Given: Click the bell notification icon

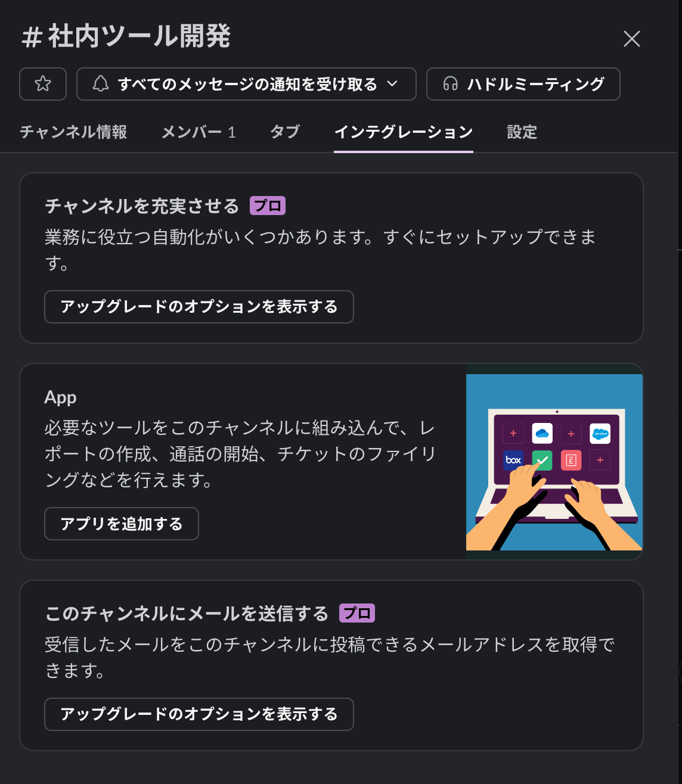Looking at the screenshot, I should point(101,84).
